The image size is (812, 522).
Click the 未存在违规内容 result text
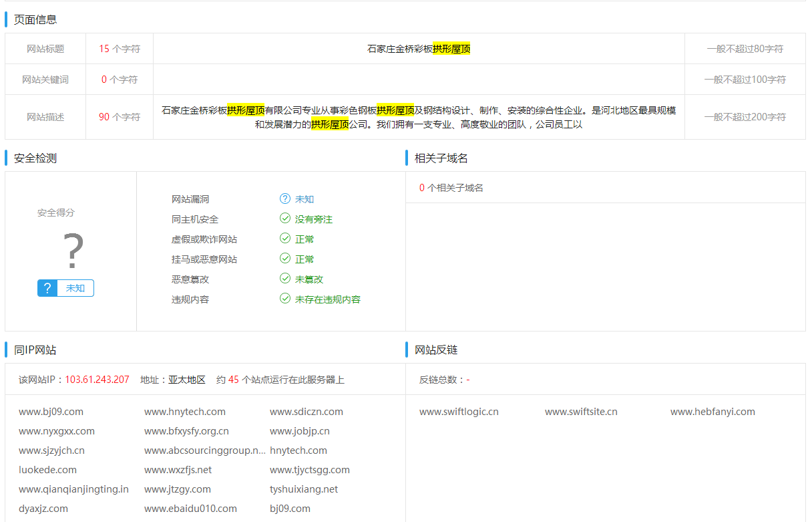click(328, 299)
